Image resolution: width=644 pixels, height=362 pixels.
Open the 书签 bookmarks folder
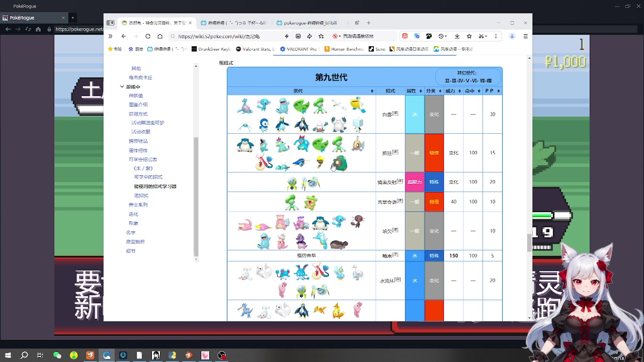[x=115, y=49]
